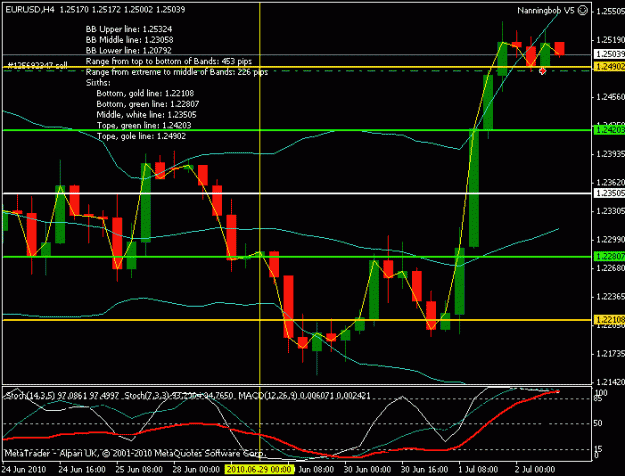Click the BB Lower line: 1.20792 text
The image size is (625, 476).
click(x=128, y=51)
